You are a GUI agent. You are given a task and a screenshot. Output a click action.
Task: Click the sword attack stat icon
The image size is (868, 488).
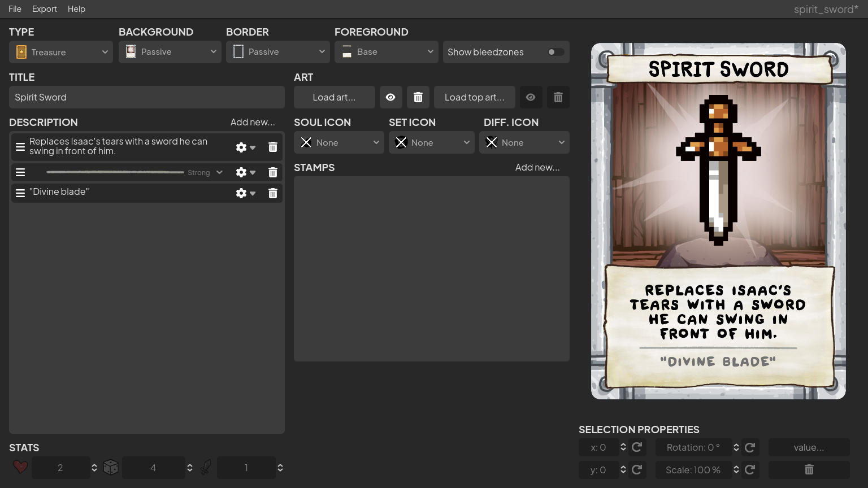(x=206, y=467)
